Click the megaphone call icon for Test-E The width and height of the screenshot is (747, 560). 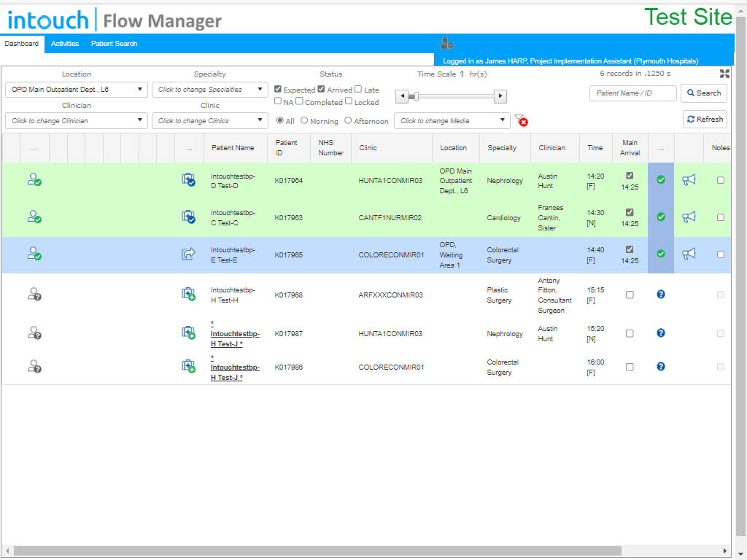689,254
